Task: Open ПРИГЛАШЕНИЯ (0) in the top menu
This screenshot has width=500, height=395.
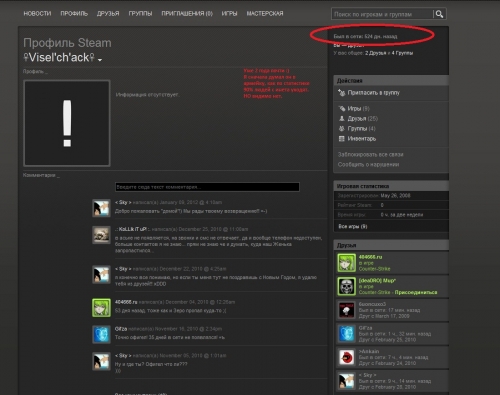Action: coord(187,14)
